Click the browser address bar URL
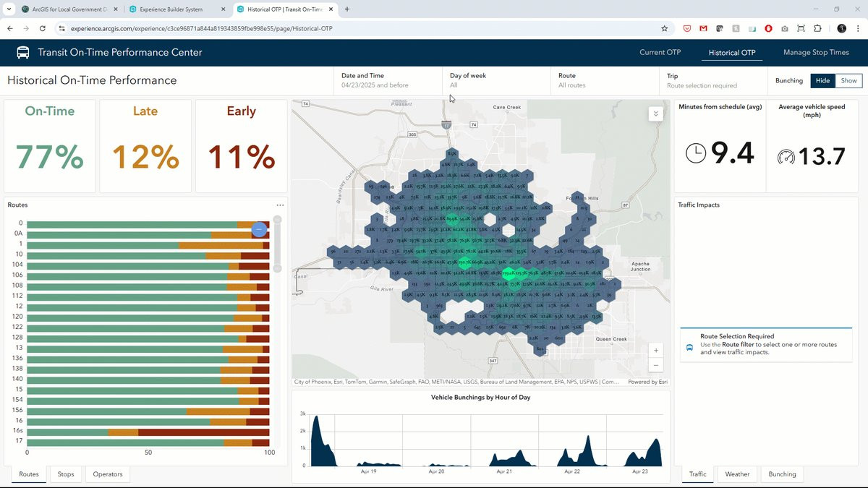868x488 pixels. point(201,28)
